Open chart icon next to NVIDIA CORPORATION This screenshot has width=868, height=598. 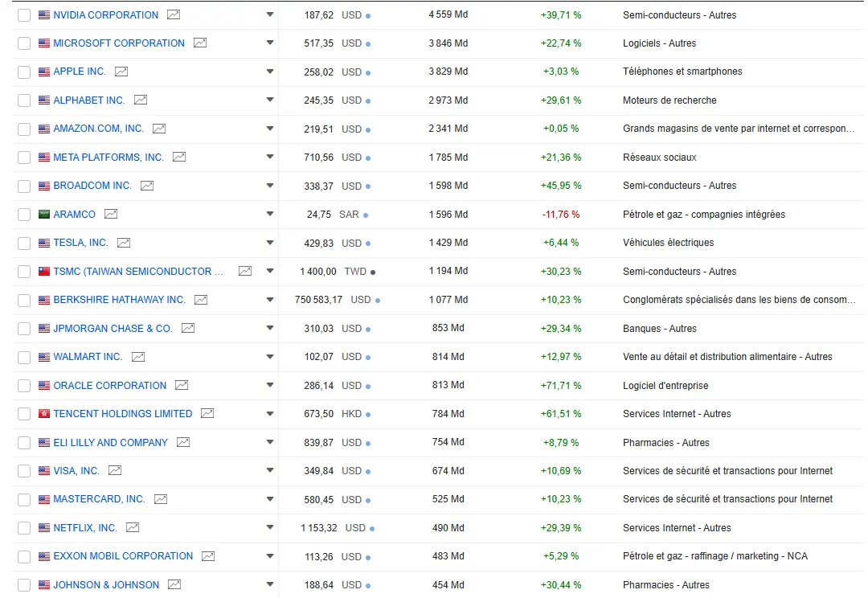(174, 15)
